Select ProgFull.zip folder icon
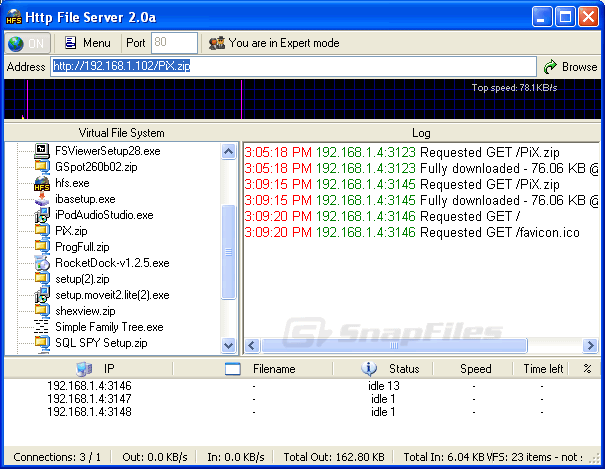 (x=42, y=247)
